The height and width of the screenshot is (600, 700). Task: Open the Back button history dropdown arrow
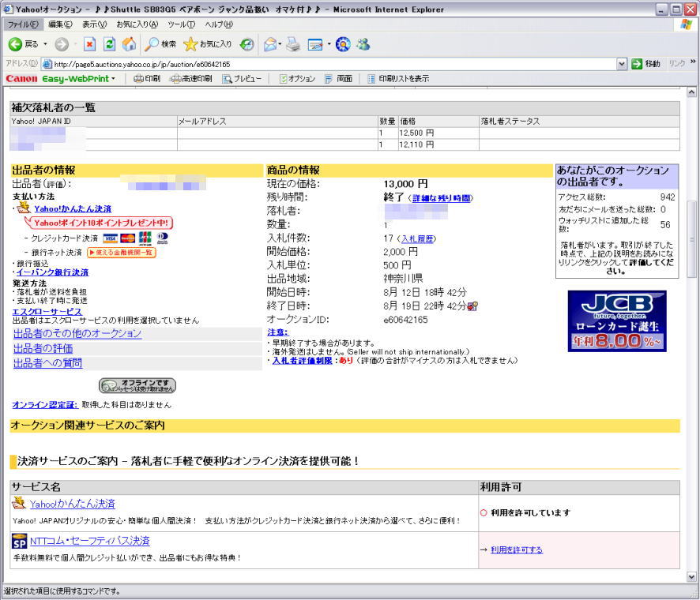pos(45,43)
